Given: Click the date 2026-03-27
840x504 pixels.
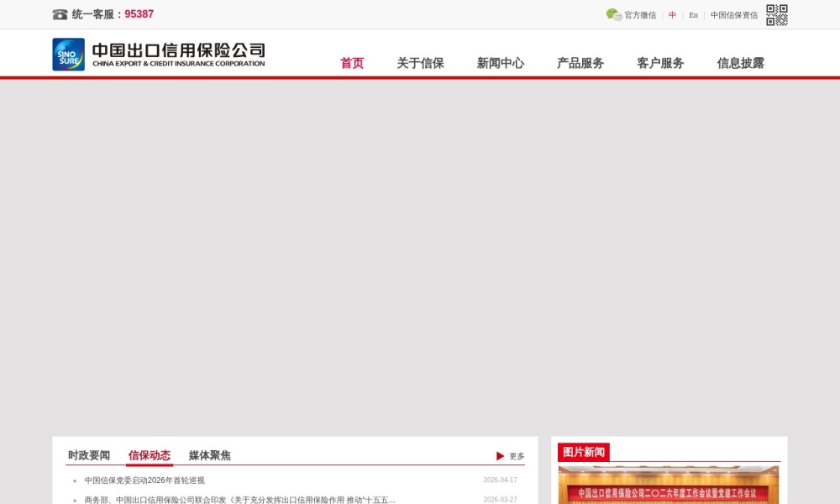Looking at the screenshot, I should point(501,500).
